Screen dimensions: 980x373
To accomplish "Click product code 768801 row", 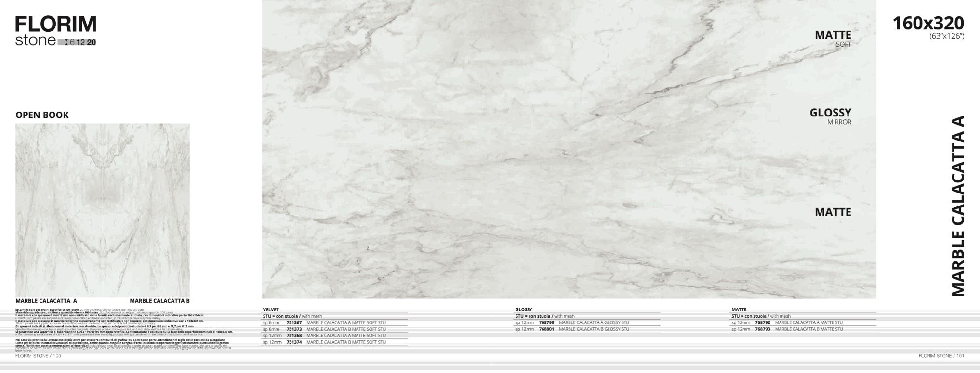I will tap(546, 329).
